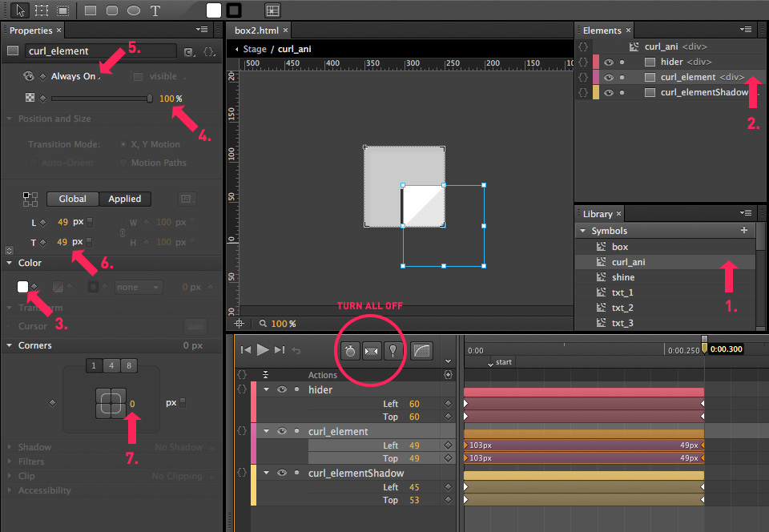769x532 pixels.
Task: Open actions braces beside the element name field
Action: click(209, 51)
